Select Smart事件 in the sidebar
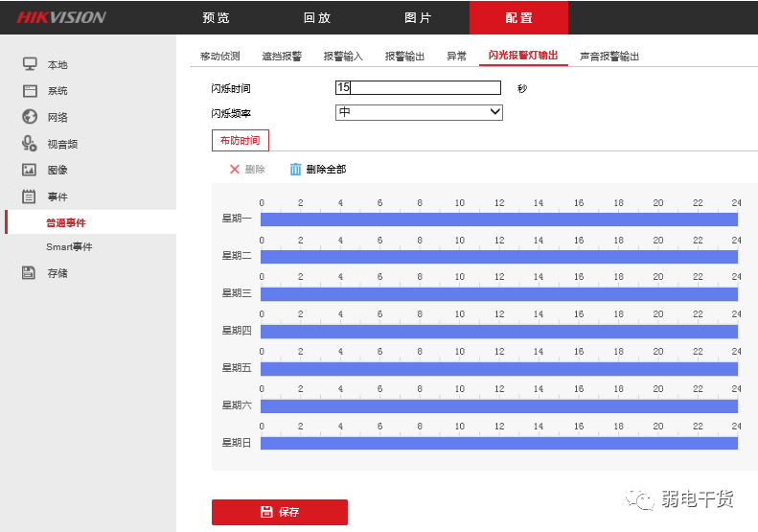 [69, 247]
